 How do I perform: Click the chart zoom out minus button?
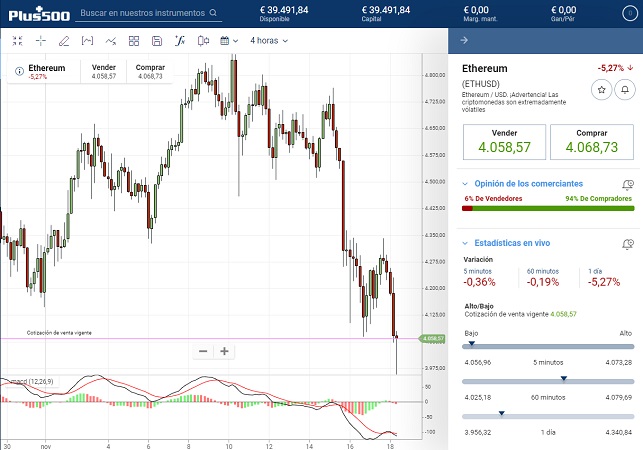click(203, 351)
